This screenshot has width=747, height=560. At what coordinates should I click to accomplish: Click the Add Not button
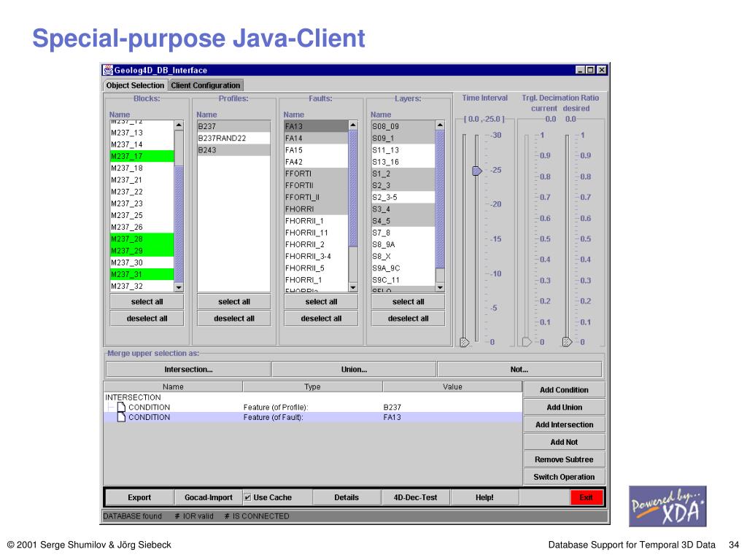pyautogui.click(x=564, y=442)
